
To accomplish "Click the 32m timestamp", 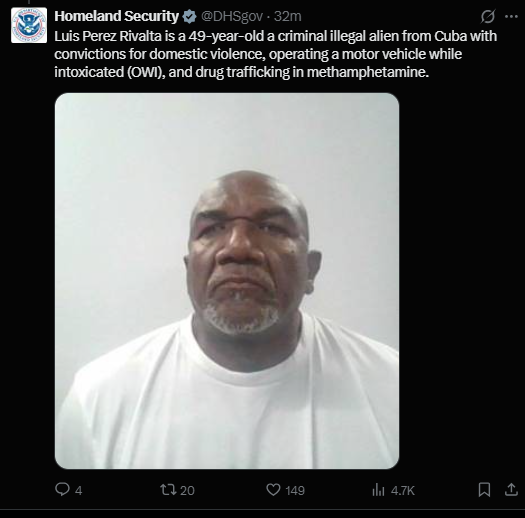I will pyautogui.click(x=288, y=16).
